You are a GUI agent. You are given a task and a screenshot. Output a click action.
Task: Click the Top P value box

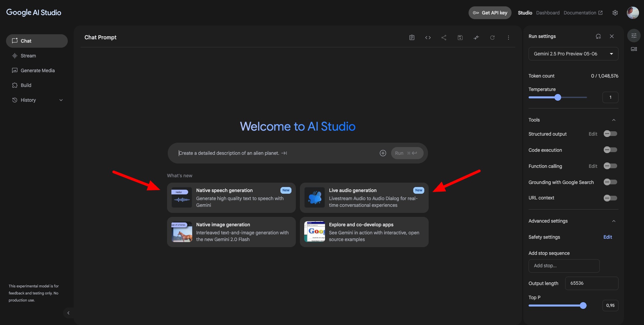coord(610,306)
